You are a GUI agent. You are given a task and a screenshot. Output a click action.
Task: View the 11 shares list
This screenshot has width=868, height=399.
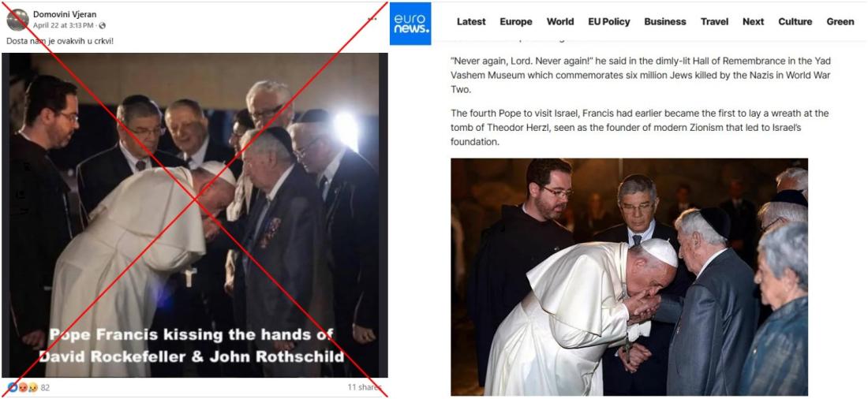click(x=365, y=387)
